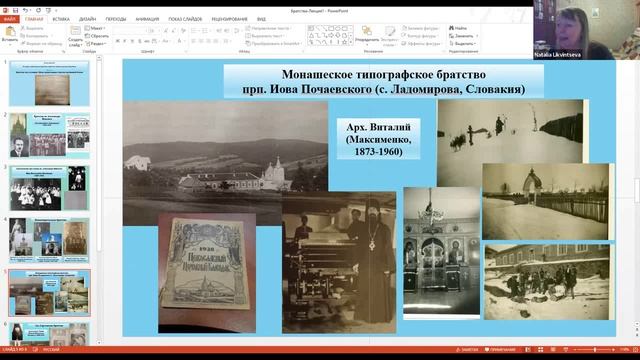Expand the shapes gallery More arrow

pyautogui.click(x=351, y=42)
